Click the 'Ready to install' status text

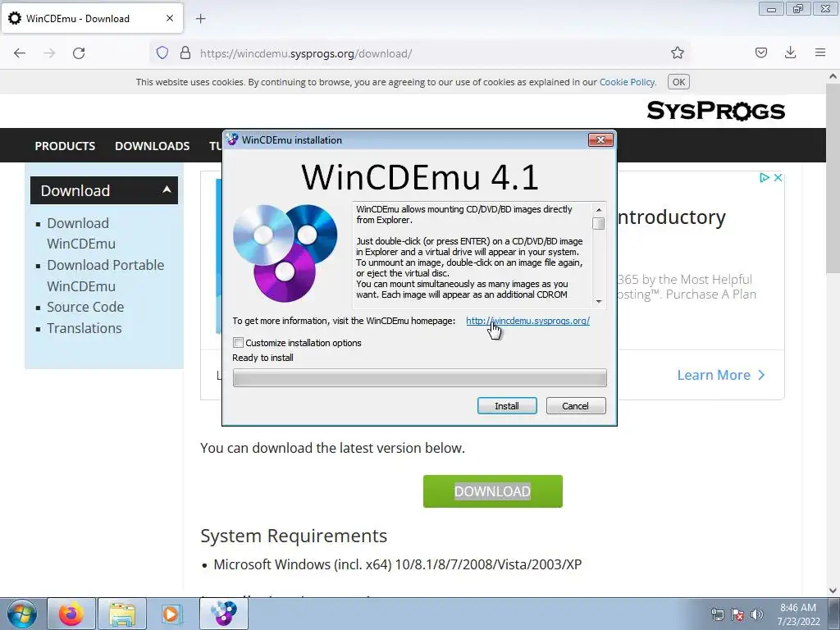tap(263, 358)
